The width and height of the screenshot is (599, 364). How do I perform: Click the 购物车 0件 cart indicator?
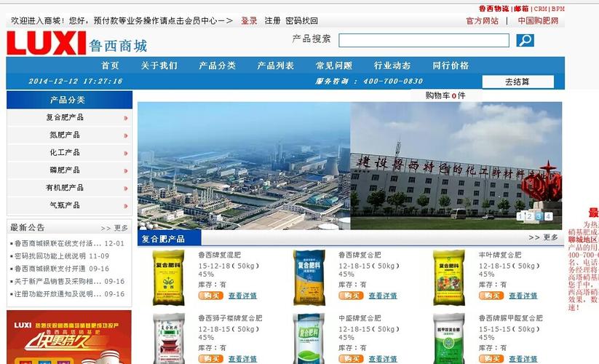pos(445,95)
